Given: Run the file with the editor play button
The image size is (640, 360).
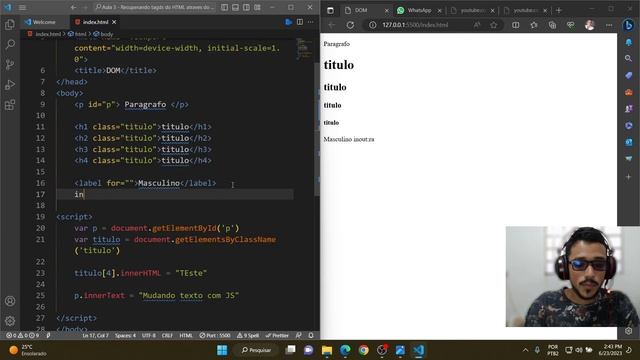Looking at the screenshot, I should [x=289, y=22].
